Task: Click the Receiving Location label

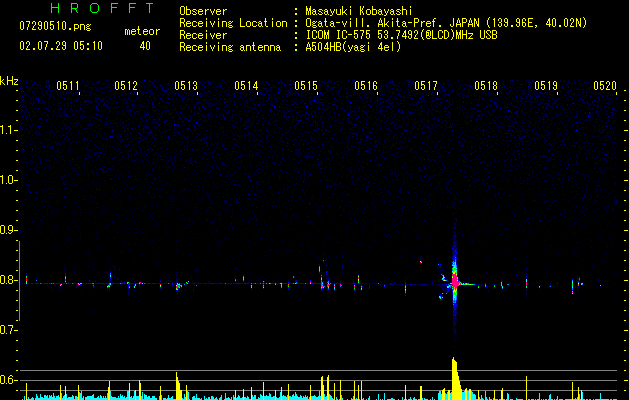Action: [233, 23]
